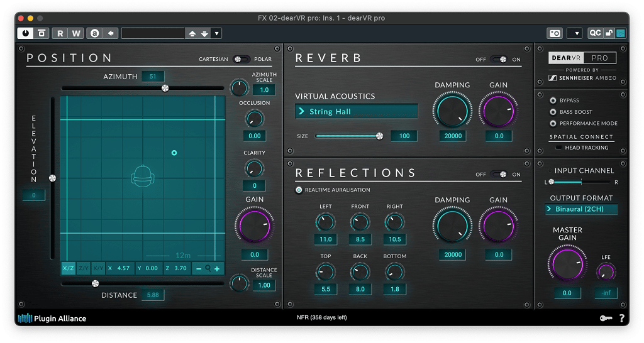Click the Reflections Damping knob
This screenshot has width=644, height=343.
tap(452, 226)
